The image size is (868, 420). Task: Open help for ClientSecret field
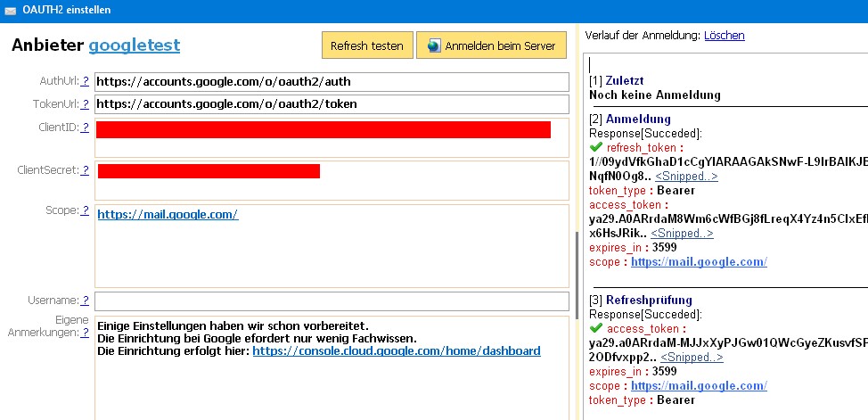(86, 170)
